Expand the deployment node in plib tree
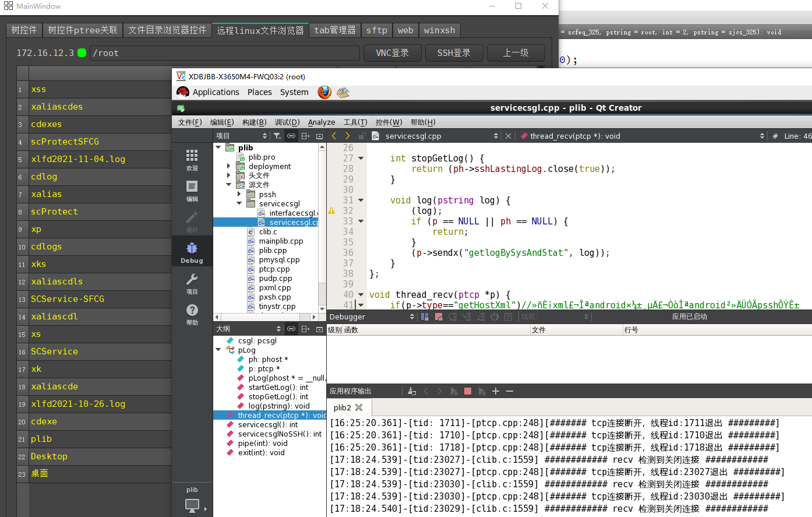This screenshot has height=517, width=812. coord(228,166)
